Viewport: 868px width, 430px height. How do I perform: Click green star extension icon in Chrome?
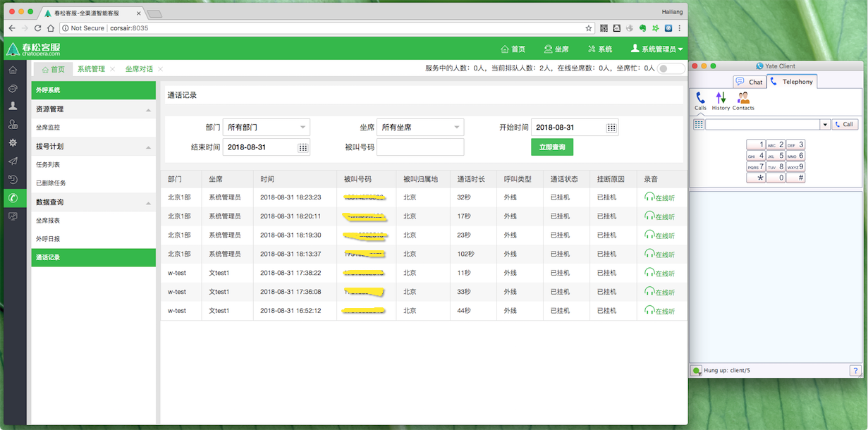655,28
